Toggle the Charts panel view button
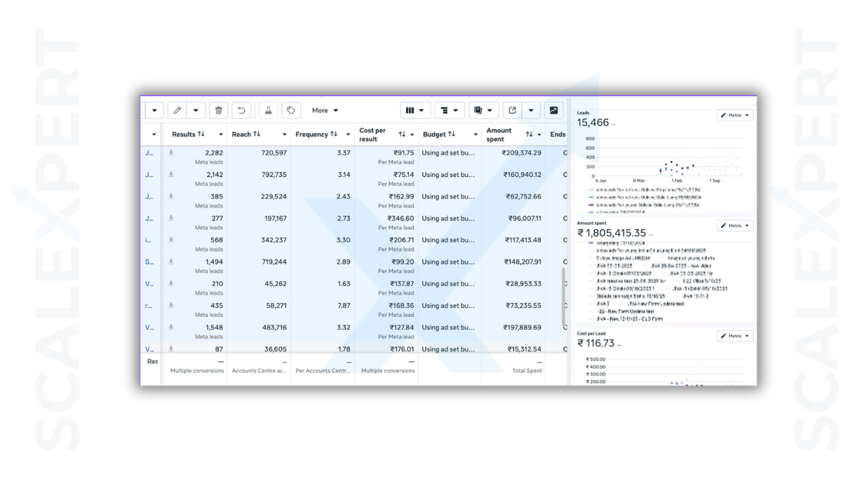Viewport: 868px width, 488px height. pos(553,110)
